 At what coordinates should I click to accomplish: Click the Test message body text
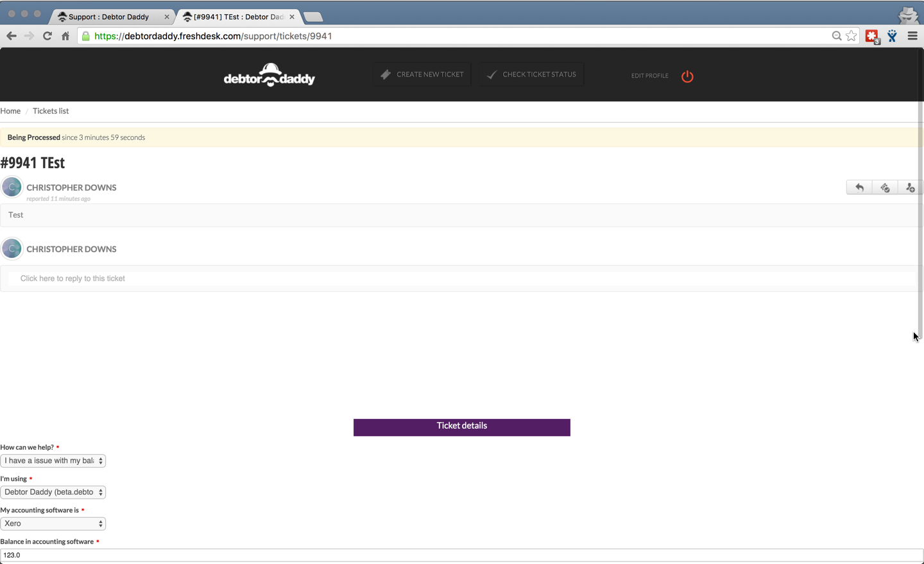16,215
